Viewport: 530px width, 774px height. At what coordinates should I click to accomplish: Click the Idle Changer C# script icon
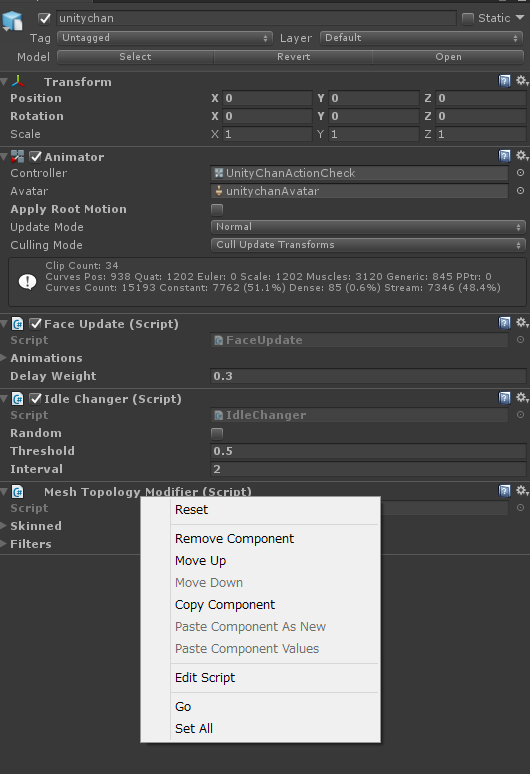coord(17,399)
